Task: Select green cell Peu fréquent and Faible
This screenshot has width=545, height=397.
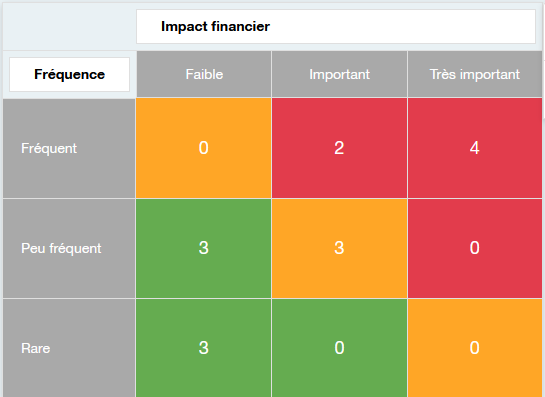Action: pos(203,249)
